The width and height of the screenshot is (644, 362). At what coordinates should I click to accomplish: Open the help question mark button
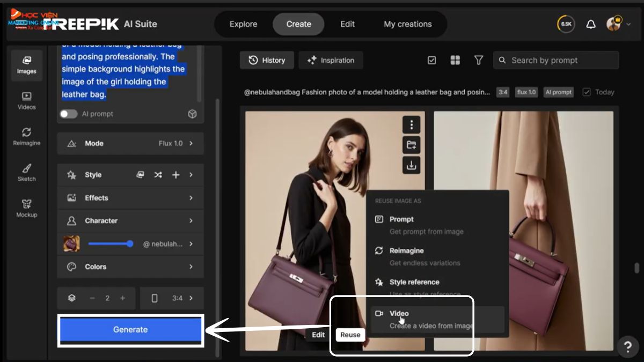coord(628,346)
